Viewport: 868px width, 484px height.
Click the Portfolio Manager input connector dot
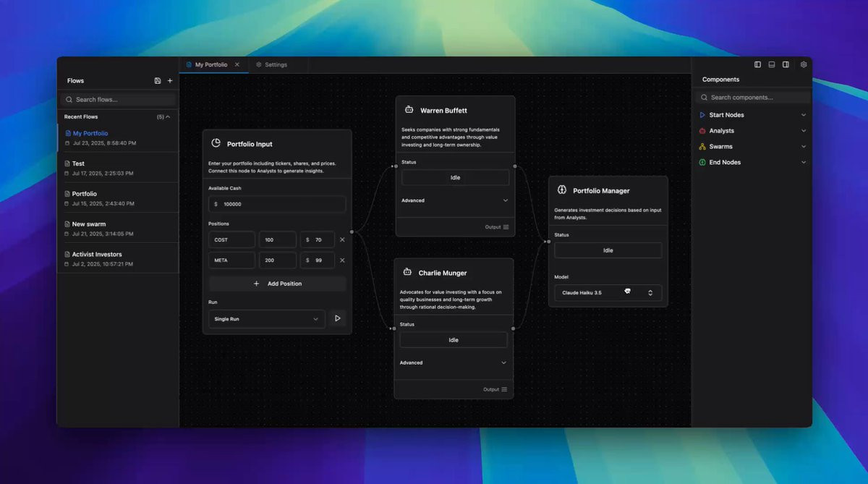click(x=548, y=242)
